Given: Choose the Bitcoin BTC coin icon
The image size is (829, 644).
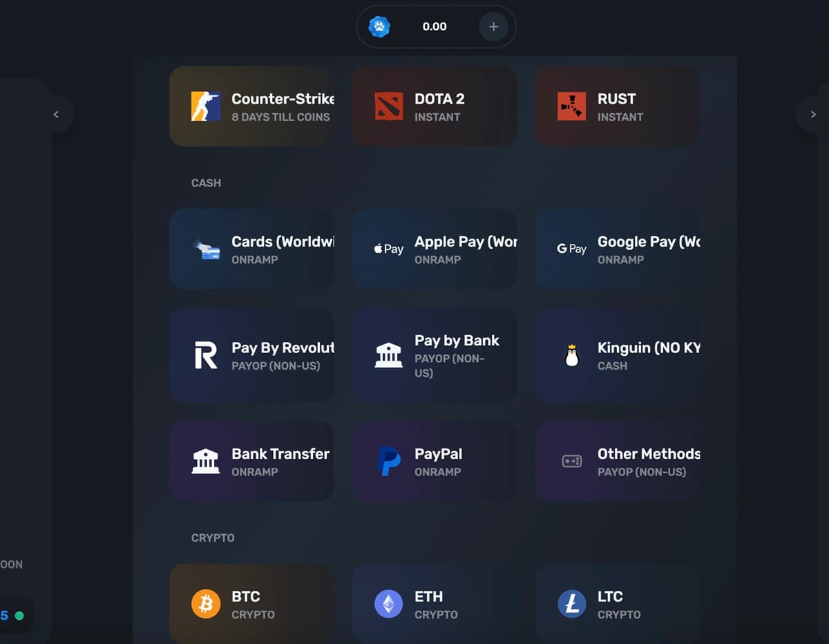Looking at the screenshot, I should pyautogui.click(x=206, y=605).
